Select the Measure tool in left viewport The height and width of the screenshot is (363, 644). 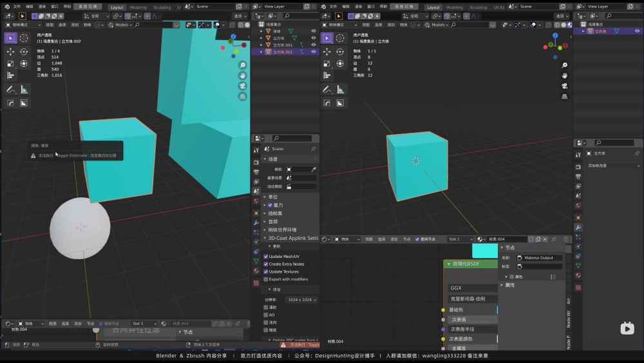click(x=24, y=90)
